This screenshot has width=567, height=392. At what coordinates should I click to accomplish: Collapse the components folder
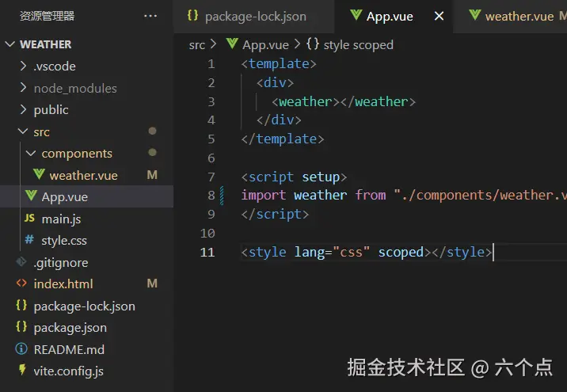31,154
